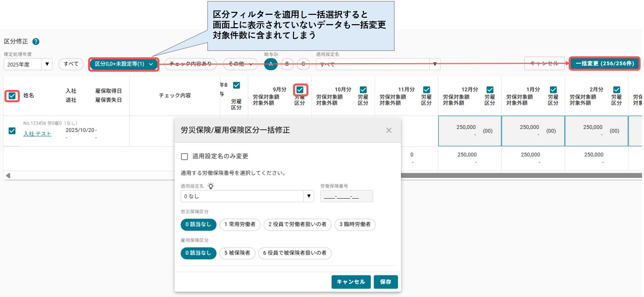Select the チェック内容あり filter chip
This screenshot has width=644, height=297.
tap(191, 64)
